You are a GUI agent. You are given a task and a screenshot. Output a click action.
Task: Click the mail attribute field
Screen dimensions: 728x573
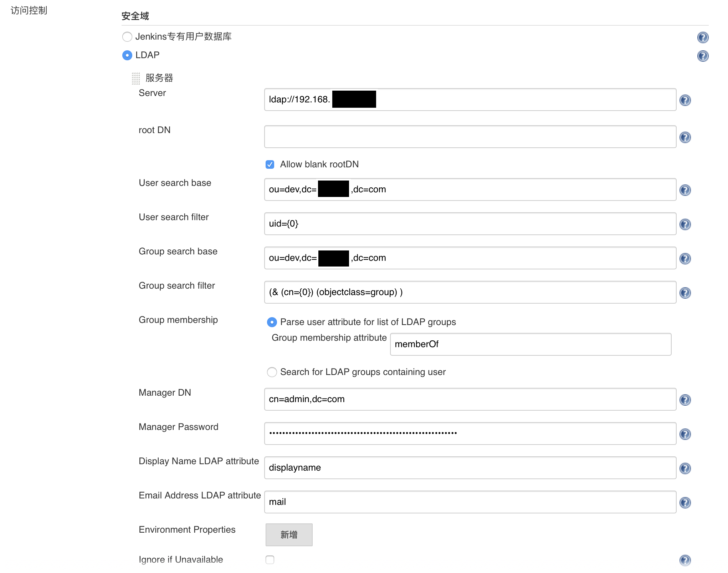pos(470,502)
